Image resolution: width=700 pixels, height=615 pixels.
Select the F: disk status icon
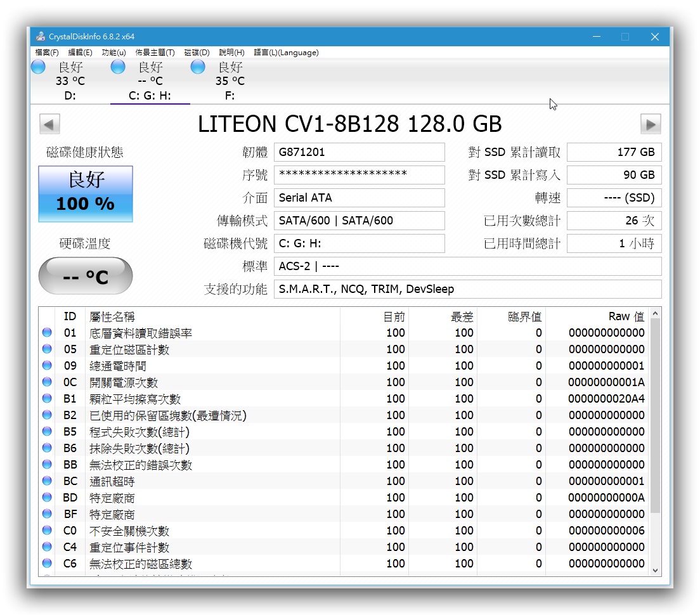point(198,67)
